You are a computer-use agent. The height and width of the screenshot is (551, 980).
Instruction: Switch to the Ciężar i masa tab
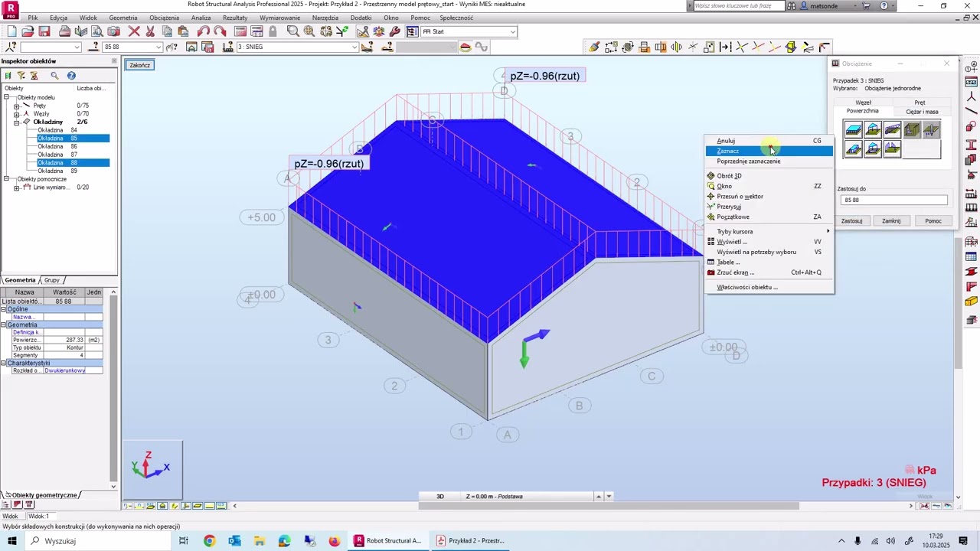click(x=922, y=112)
